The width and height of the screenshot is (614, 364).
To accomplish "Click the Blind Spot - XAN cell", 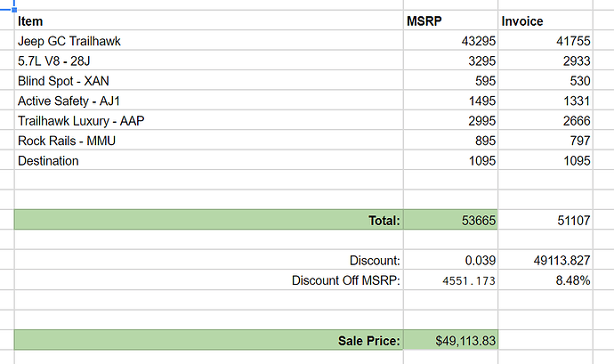I will pyautogui.click(x=209, y=80).
